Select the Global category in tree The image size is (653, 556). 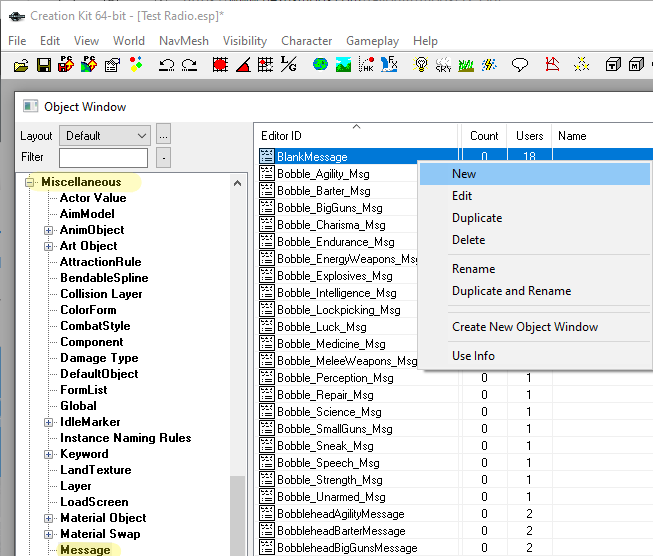[x=78, y=406]
